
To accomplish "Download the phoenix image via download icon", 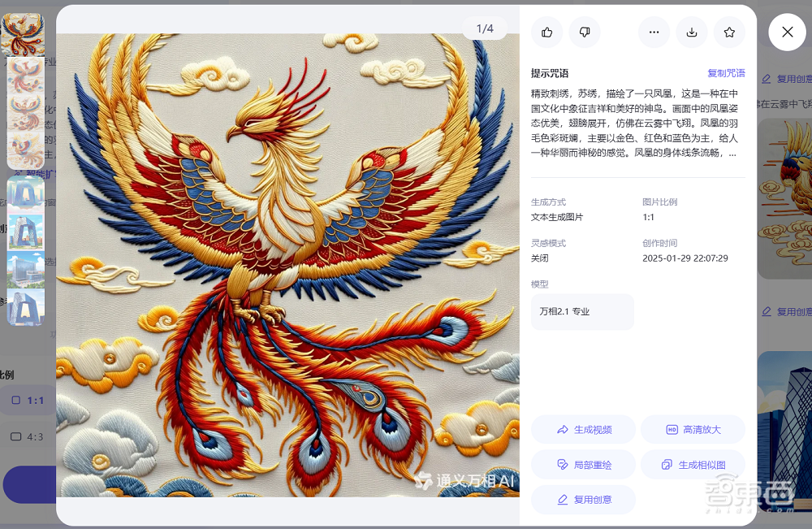I will click(x=692, y=33).
